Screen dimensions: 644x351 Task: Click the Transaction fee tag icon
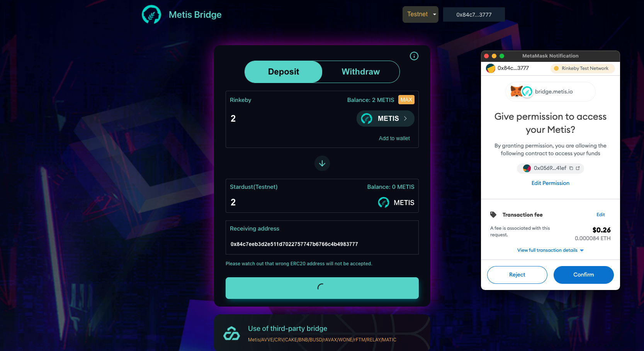pyautogui.click(x=493, y=215)
